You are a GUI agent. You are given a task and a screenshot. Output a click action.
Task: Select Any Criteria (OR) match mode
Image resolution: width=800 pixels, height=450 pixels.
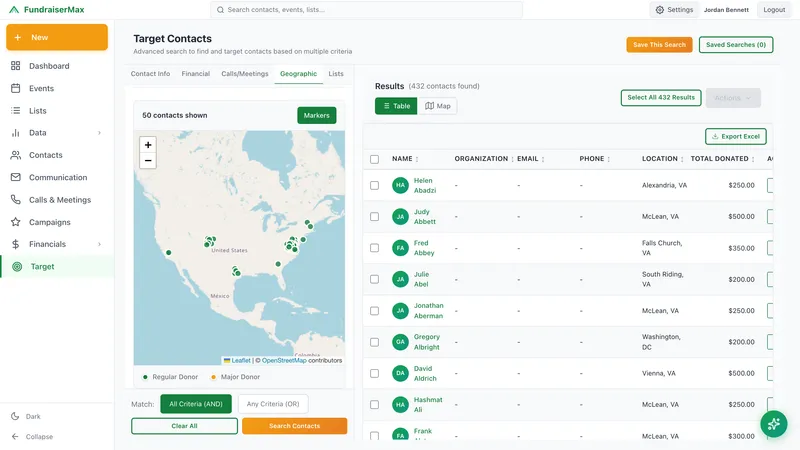pyautogui.click(x=273, y=404)
